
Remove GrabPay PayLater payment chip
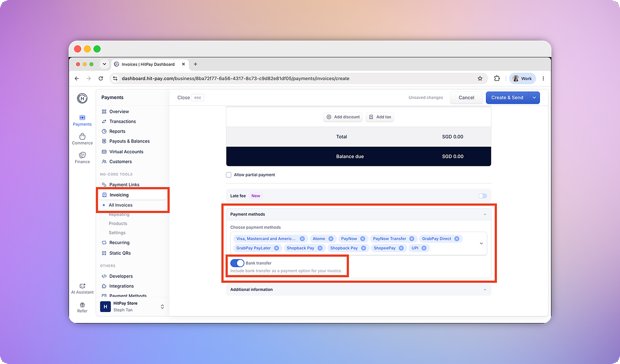[x=276, y=248]
